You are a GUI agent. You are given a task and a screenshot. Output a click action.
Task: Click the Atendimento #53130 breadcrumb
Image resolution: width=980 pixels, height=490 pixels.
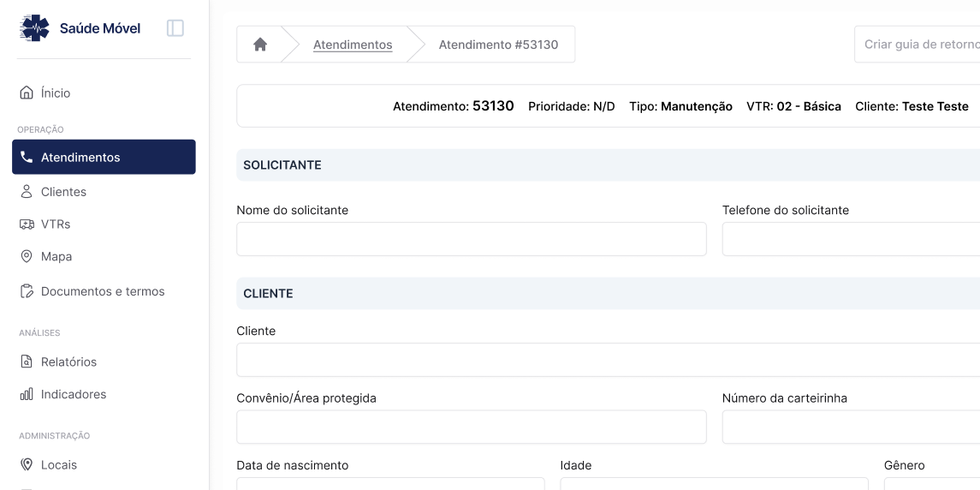click(498, 45)
